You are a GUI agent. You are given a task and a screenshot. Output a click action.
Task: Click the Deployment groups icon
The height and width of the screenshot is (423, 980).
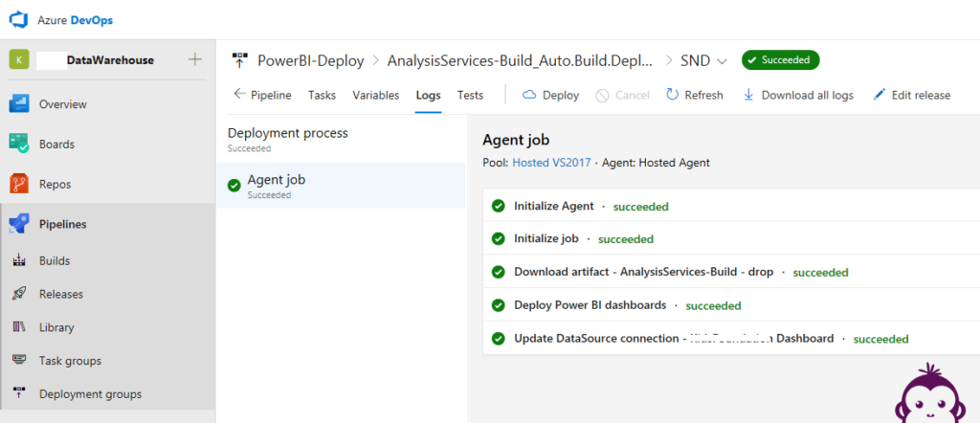coord(19,393)
